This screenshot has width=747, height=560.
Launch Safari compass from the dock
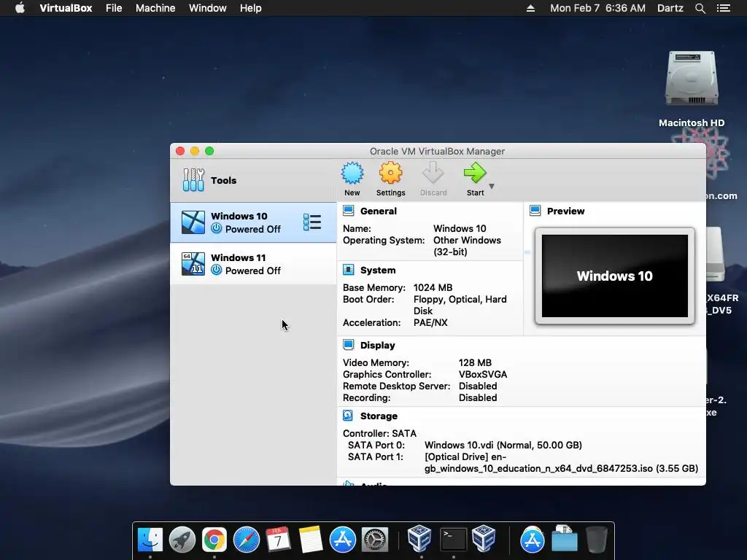tap(247, 540)
